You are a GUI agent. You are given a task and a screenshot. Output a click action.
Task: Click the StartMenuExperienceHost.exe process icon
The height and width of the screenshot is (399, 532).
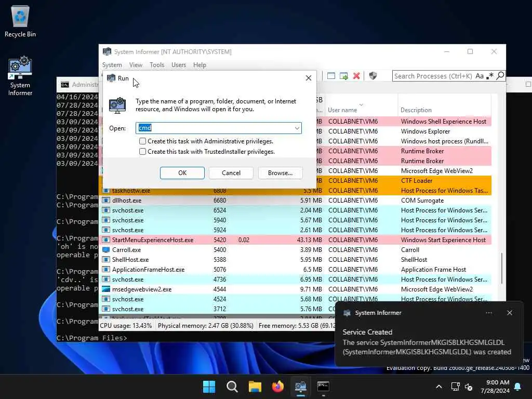[x=106, y=240]
